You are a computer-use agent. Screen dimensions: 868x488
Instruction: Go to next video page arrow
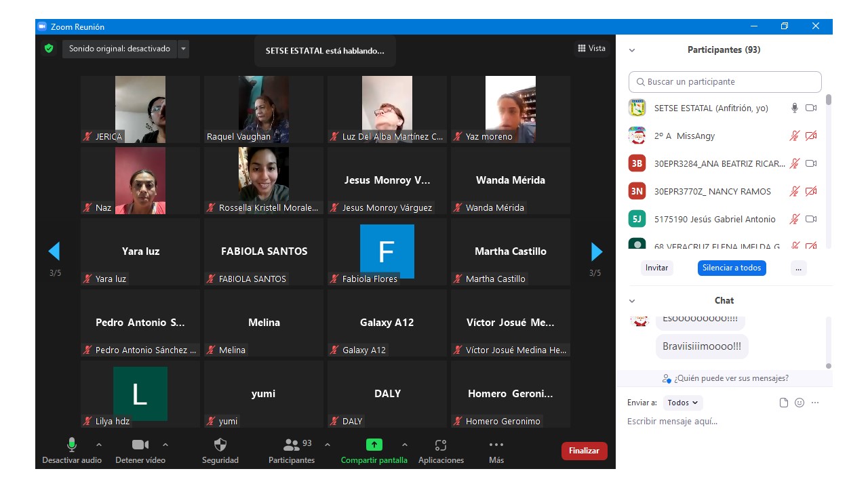click(x=597, y=252)
